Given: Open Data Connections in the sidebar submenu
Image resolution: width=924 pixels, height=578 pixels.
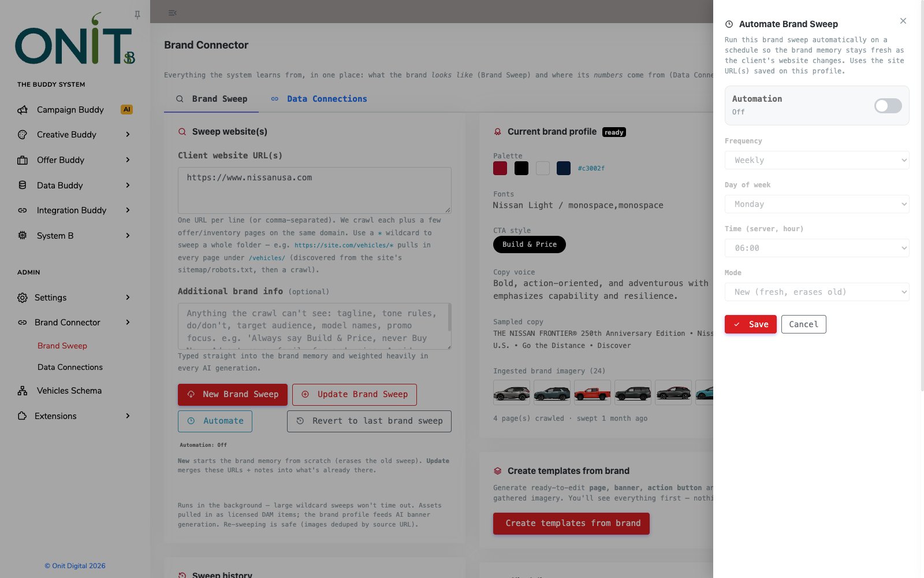Looking at the screenshot, I should tap(70, 367).
